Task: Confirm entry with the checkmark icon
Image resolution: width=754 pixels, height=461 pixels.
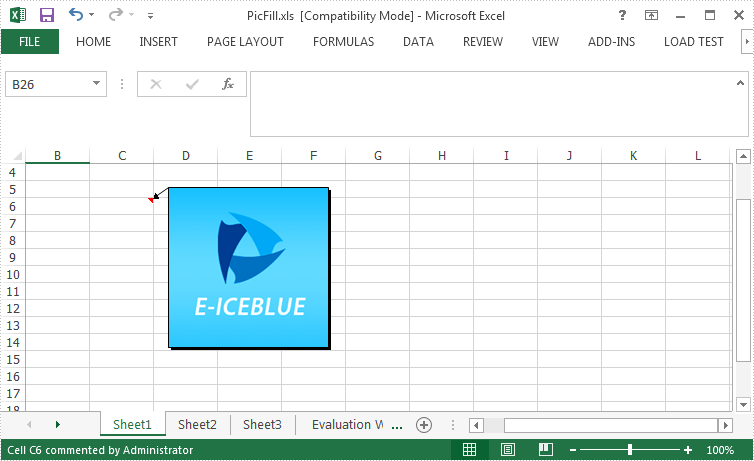Action: click(x=192, y=84)
